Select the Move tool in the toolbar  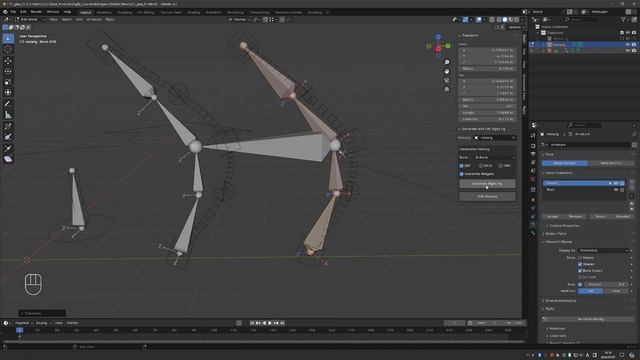[x=8, y=60]
